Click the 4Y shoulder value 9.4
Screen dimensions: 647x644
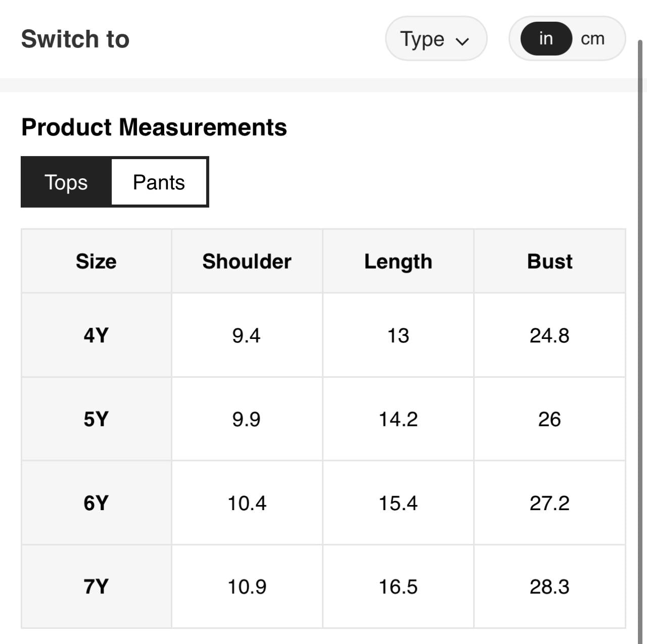(246, 335)
